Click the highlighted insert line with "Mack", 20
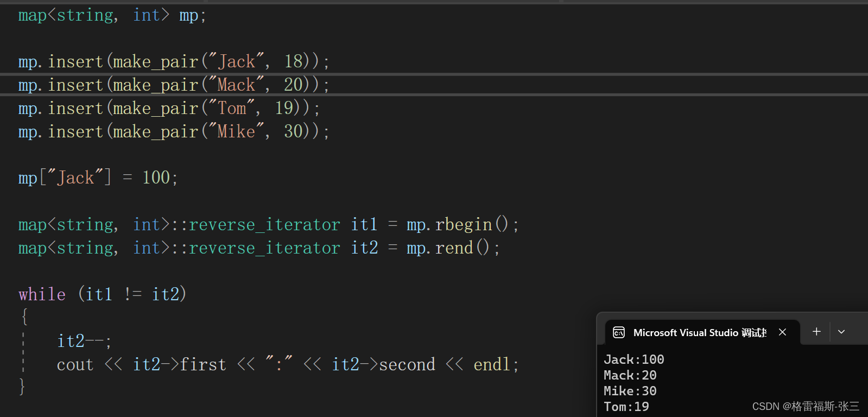Image resolution: width=868 pixels, height=417 pixels. pos(174,85)
